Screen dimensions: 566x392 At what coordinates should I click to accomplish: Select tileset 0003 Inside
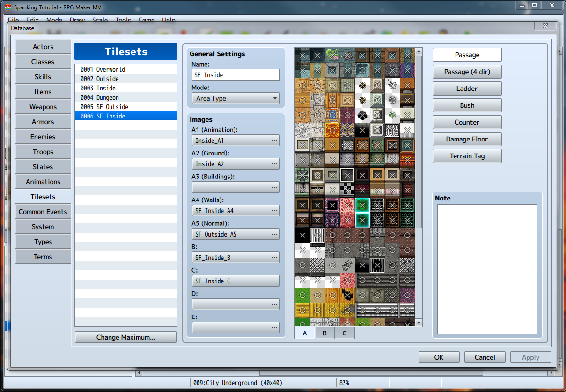click(126, 88)
